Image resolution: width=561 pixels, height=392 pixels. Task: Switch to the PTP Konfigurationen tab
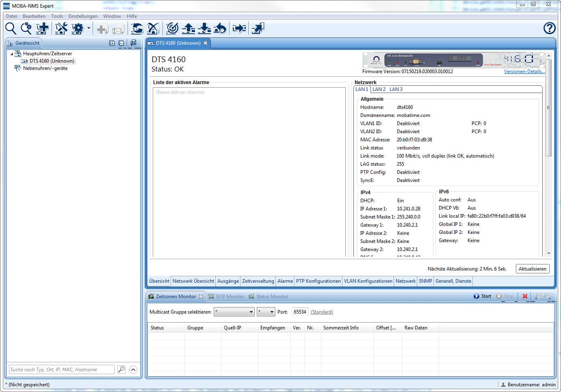click(318, 281)
